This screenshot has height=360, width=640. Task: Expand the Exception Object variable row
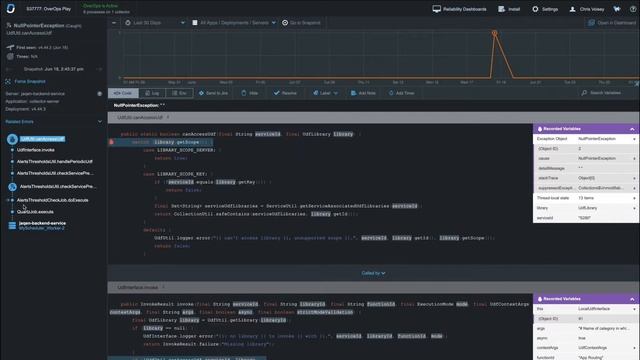point(586,139)
